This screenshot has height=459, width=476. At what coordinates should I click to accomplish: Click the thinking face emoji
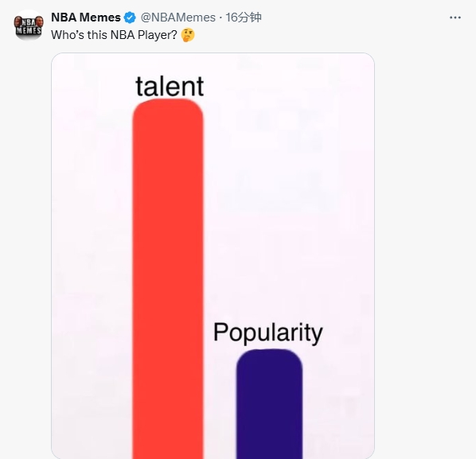(188, 35)
